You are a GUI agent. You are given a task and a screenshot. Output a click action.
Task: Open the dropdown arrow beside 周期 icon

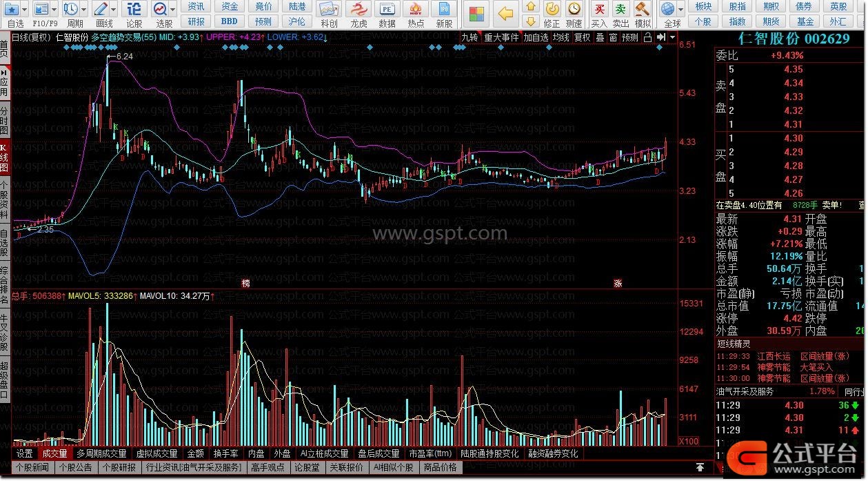(85, 9)
